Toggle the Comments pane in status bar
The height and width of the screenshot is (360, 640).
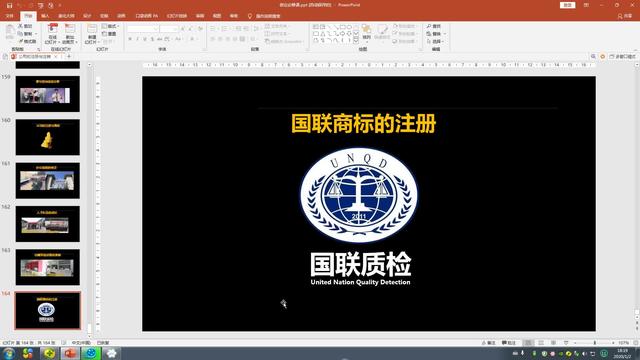point(509,343)
